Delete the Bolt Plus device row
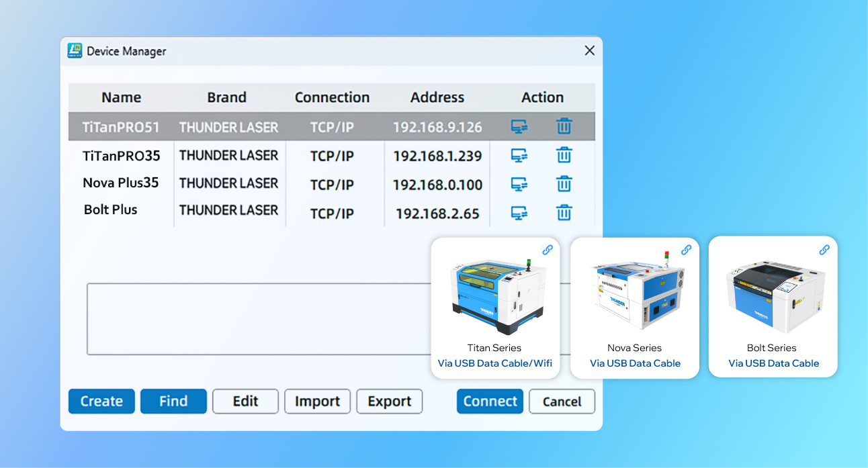The image size is (868, 468). point(564,213)
